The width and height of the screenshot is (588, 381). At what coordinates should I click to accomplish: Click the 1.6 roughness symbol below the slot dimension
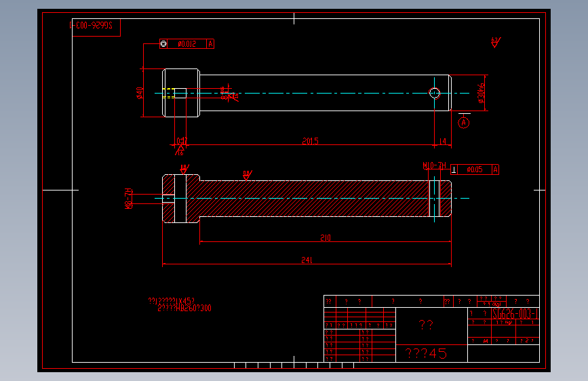[x=180, y=151]
